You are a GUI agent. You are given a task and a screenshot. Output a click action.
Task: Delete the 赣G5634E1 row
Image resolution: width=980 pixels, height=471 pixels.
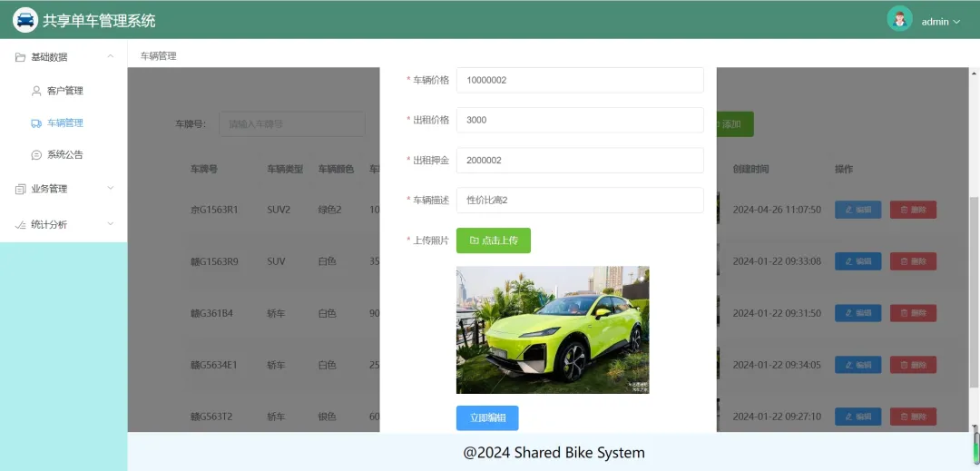point(913,365)
